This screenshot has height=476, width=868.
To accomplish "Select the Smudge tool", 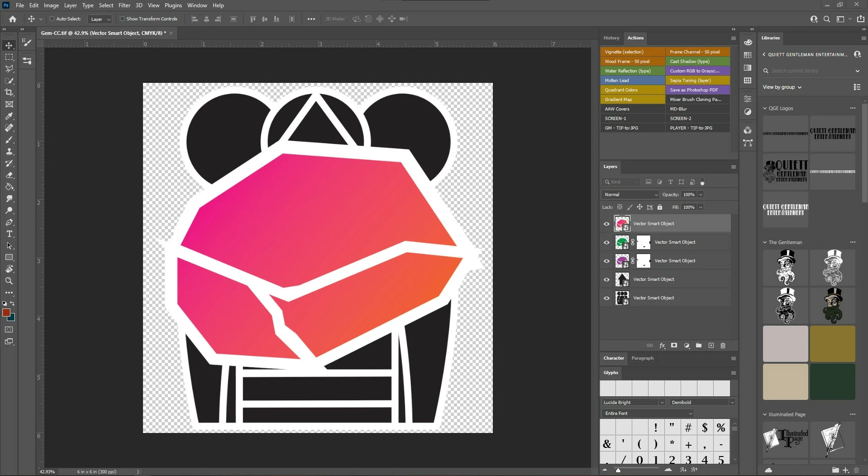I will 9,198.
